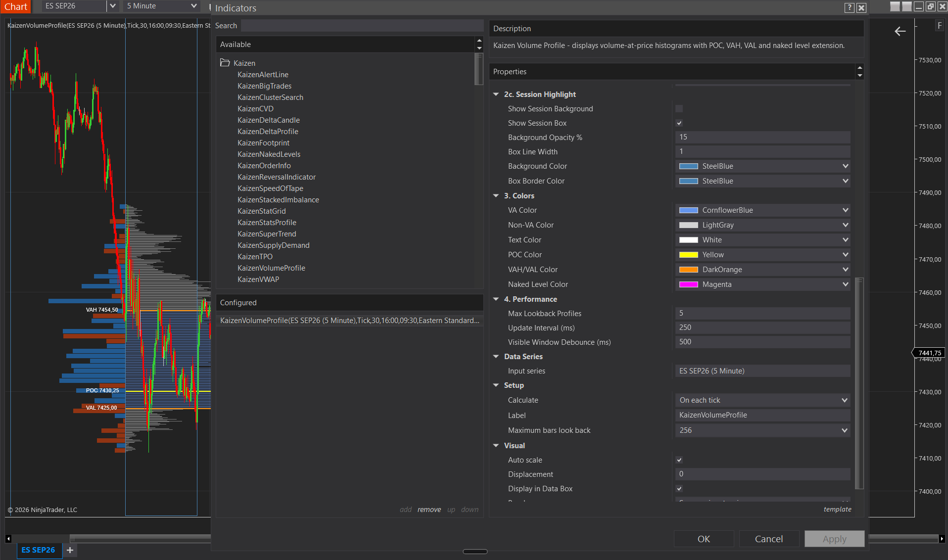Click the down link under Configured
The height and width of the screenshot is (560, 948).
click(470, 510)
